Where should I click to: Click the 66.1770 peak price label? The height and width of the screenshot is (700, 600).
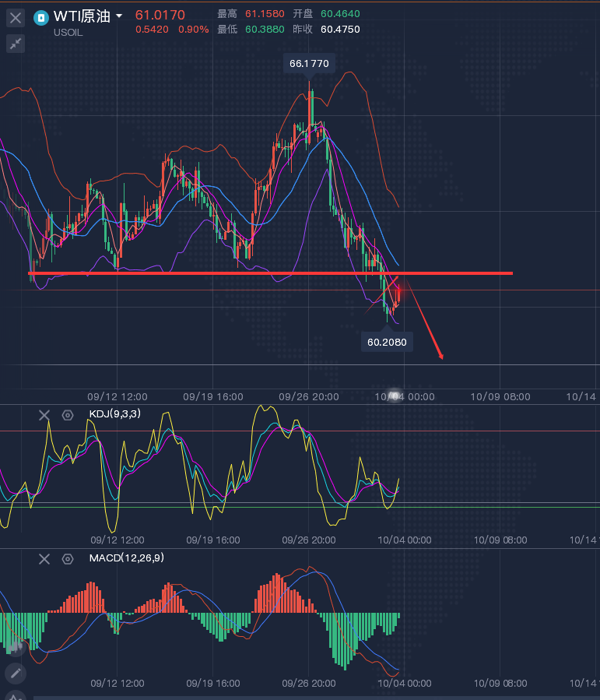[309, 63]
